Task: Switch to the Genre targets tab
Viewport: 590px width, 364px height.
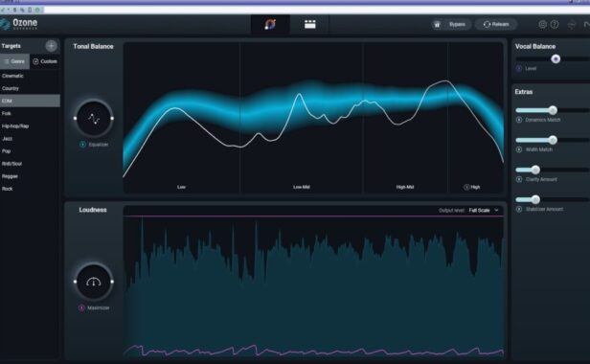Action: pyautogui.click(x=14, y=61)
